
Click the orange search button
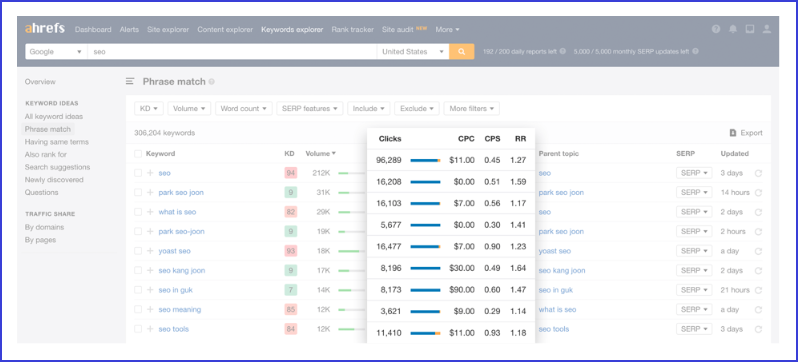[x=462, y=51]
